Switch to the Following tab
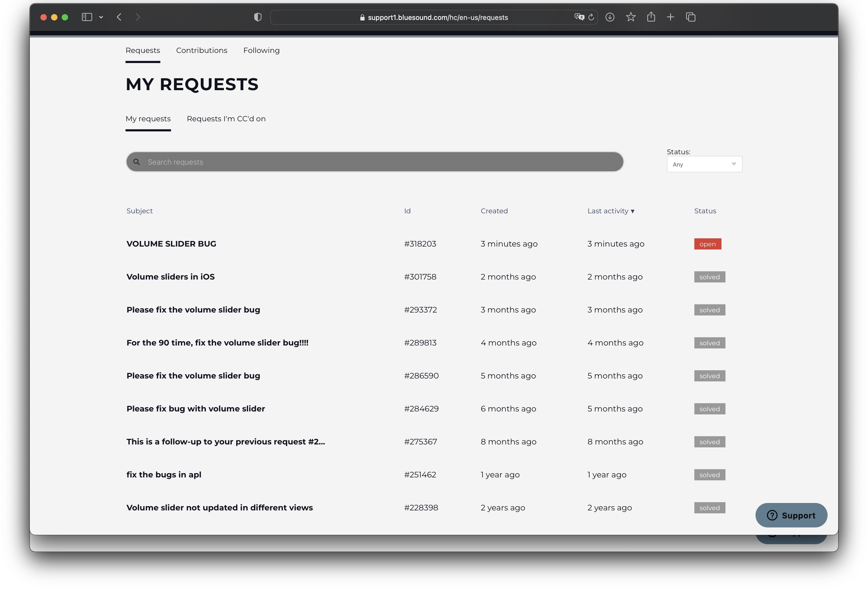 point(261,50)
